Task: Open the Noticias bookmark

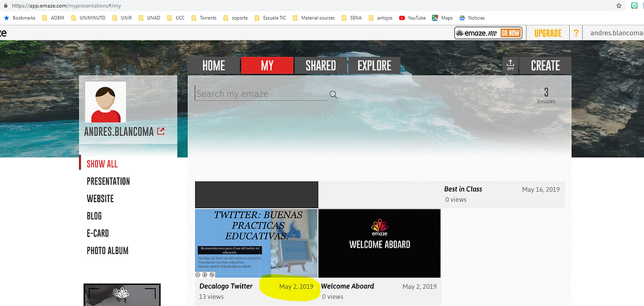Action: 472,18
